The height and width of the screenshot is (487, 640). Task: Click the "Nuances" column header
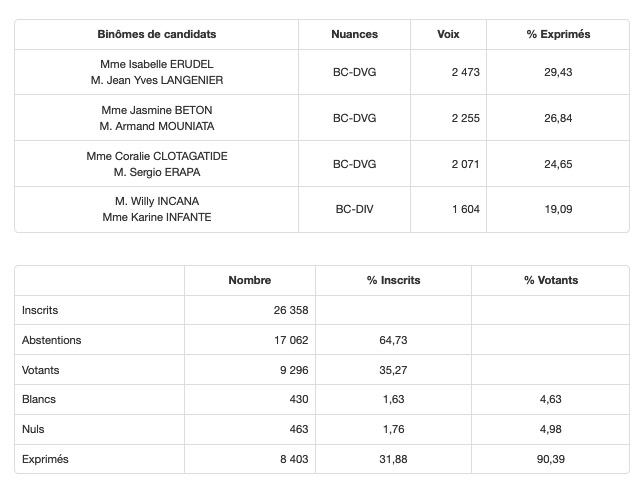[x=354, y=34]
